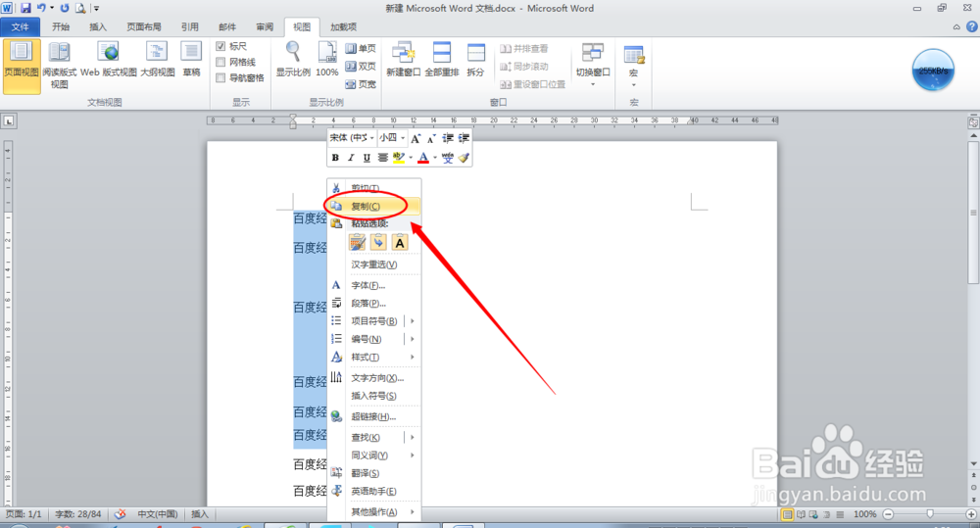Expand Numbering (编号) submenu
Screen dimensions: 980x528
[x=413, y=339]
